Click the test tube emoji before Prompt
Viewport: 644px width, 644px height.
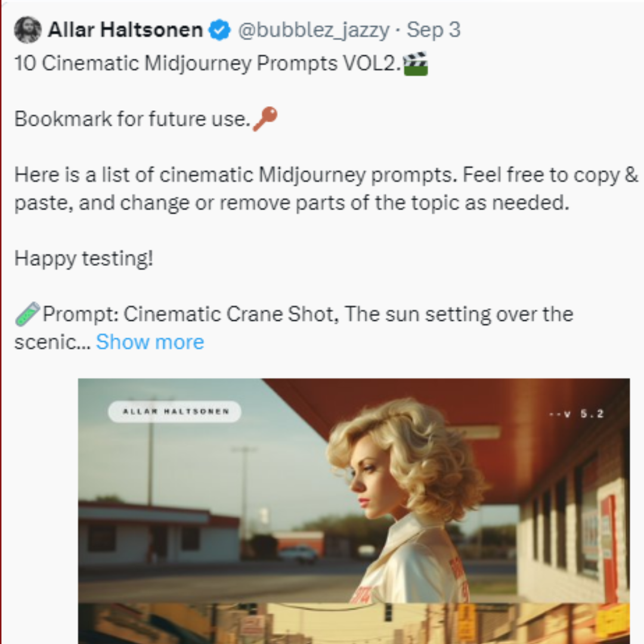pos(27,314)
